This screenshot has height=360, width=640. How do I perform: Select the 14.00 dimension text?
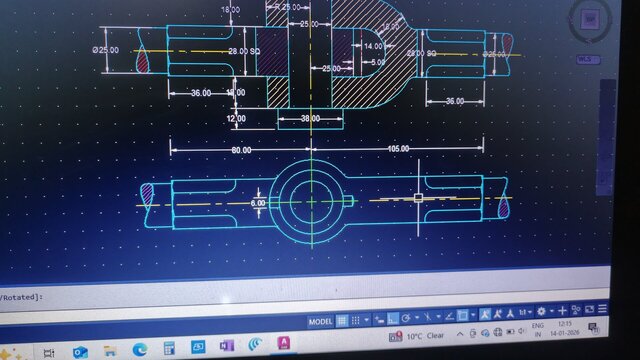(x=373, y=46)
